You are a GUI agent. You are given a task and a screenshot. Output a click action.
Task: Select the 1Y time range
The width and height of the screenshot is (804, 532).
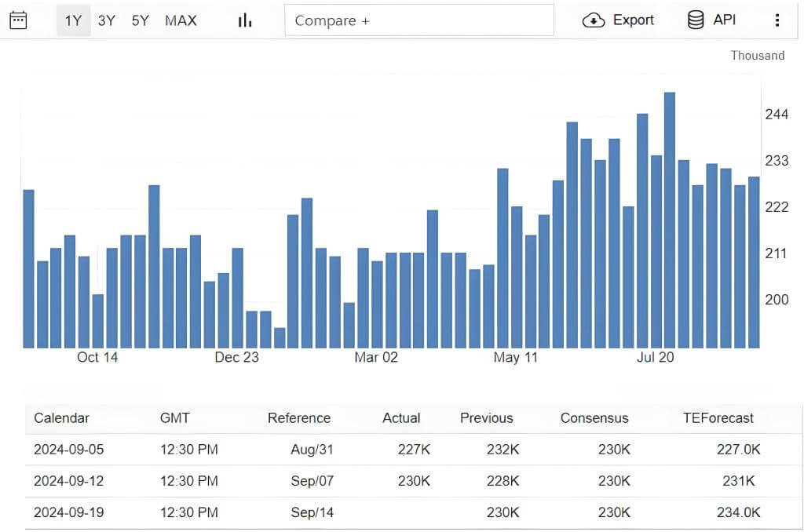pos(73,20)
